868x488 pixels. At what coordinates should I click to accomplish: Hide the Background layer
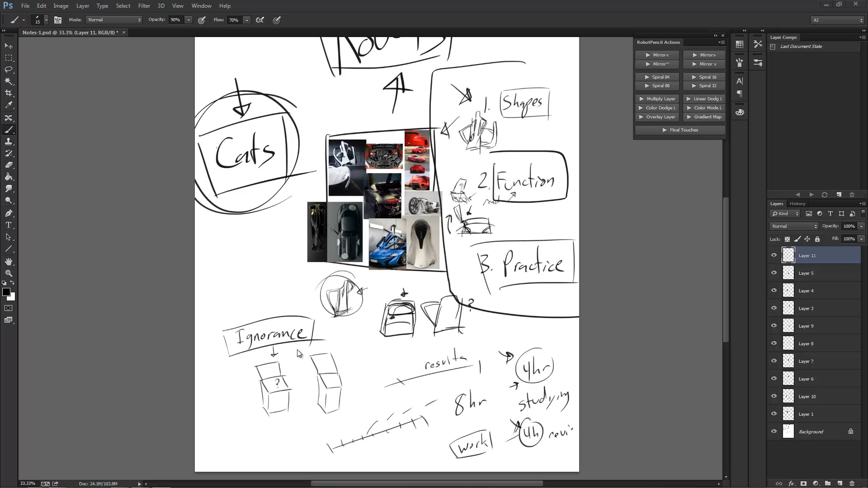click(774, 432)
